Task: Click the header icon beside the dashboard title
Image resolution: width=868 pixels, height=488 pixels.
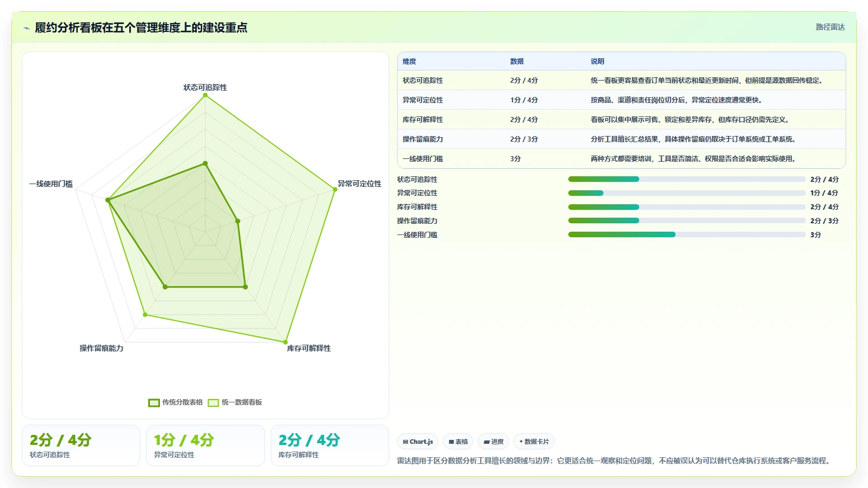Action: point(26,28)
